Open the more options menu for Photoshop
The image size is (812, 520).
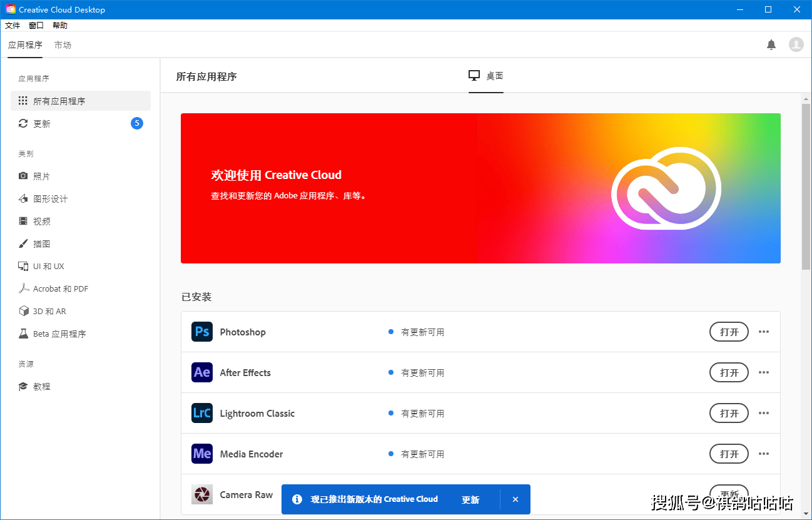tap(764, 332)
